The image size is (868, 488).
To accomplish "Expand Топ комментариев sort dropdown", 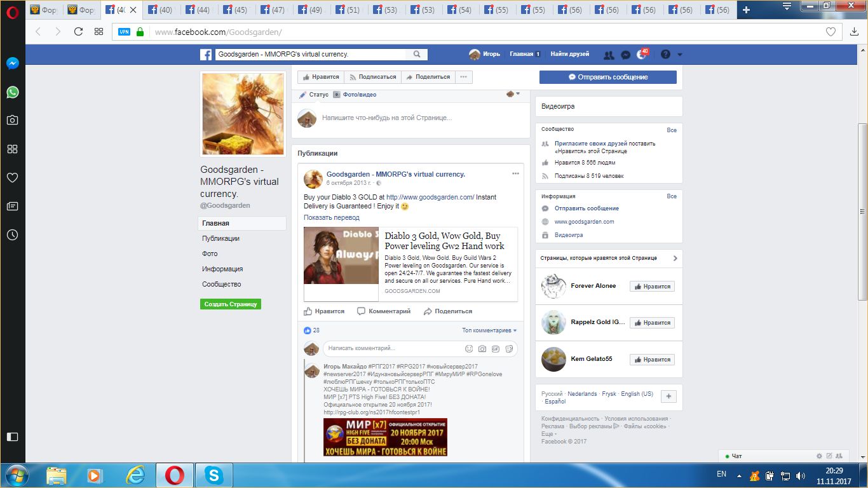I will (489, 330).
